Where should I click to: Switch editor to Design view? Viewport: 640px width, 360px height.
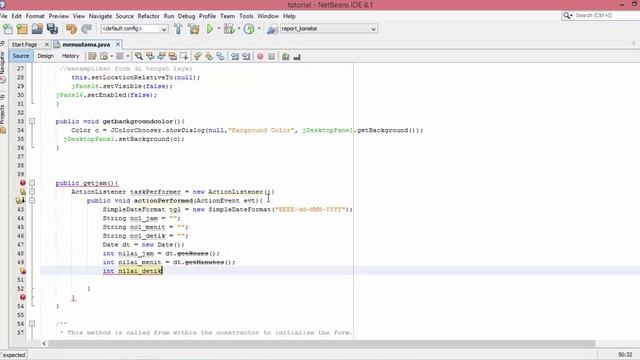tap(45, 56)
